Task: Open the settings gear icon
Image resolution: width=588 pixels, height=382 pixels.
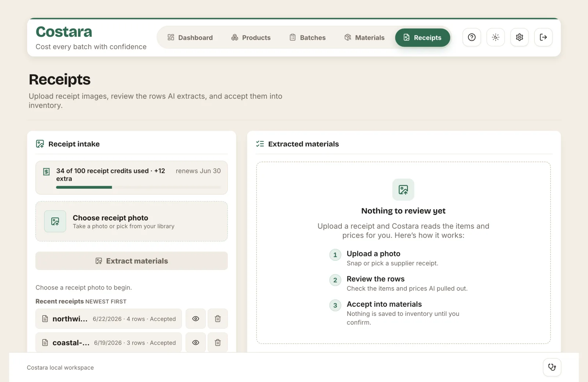Action: (519, 37)
